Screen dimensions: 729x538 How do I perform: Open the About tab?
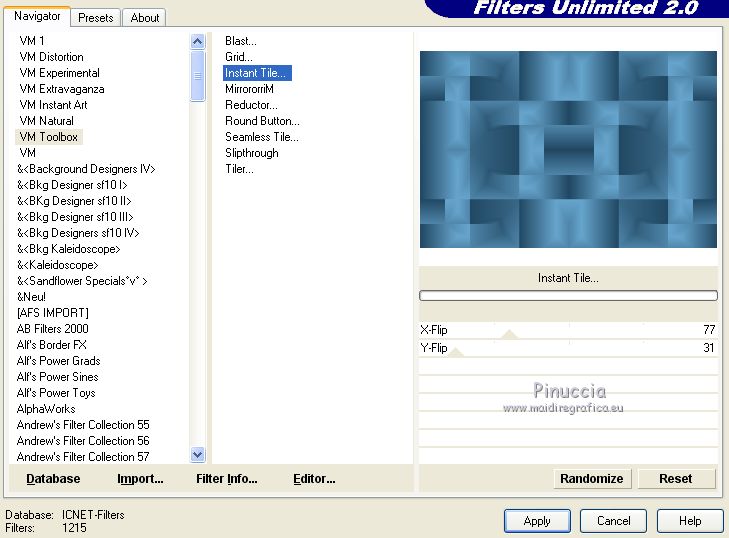[x=145, y=18]
